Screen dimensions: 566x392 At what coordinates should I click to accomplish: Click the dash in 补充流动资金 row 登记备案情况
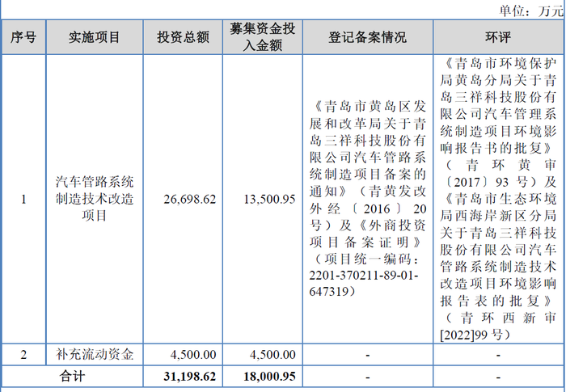(367, 356)
